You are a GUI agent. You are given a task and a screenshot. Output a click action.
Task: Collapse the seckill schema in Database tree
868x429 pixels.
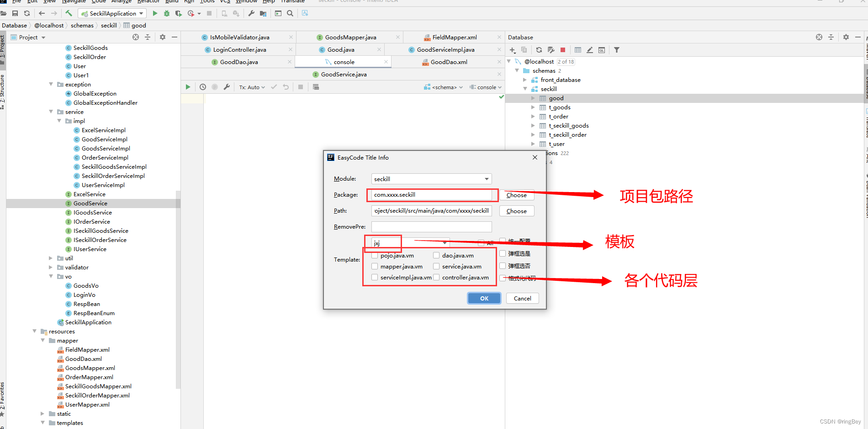[525, 89]
